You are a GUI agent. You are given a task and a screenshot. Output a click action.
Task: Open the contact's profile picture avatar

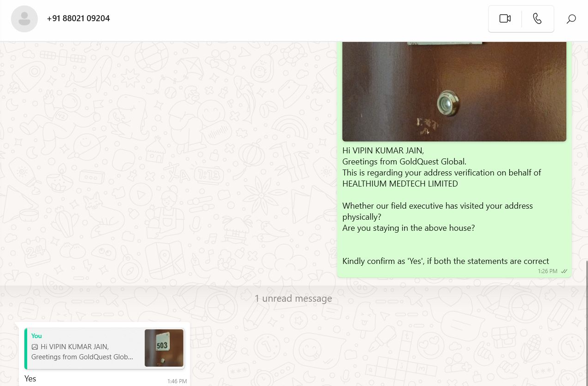(x=24, y=19)
